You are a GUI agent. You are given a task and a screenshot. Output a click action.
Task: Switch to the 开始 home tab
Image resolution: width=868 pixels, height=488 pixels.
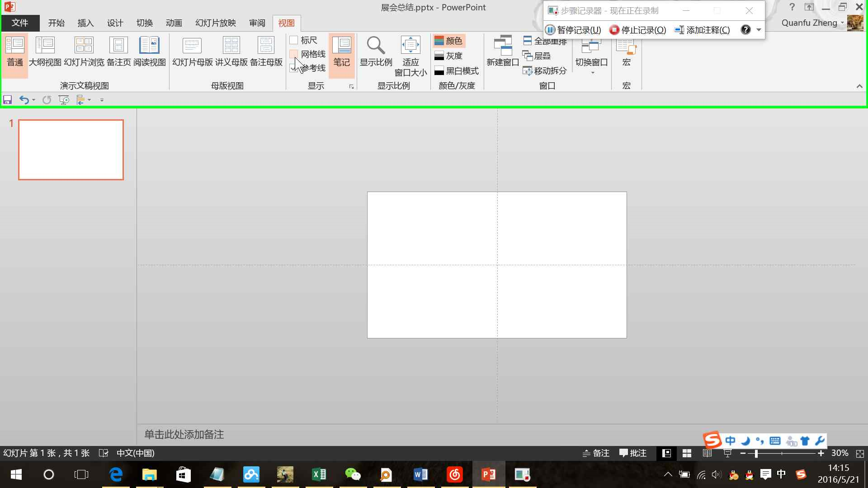57,23
